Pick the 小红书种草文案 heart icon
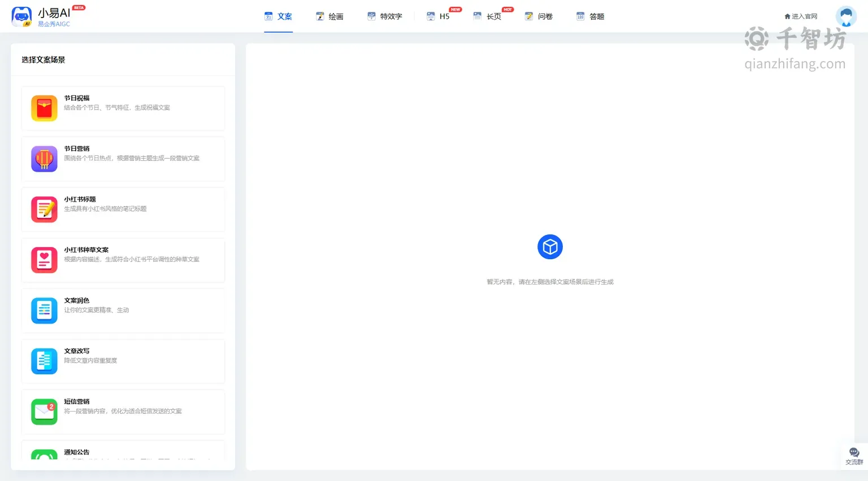This screenshot has height=481, width=868. click(x=44, y=260)
